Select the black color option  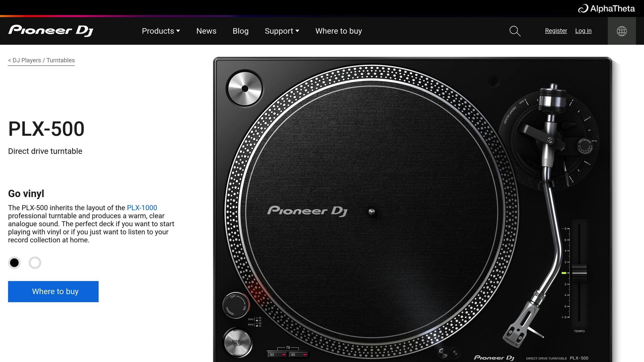pos(14,263)
